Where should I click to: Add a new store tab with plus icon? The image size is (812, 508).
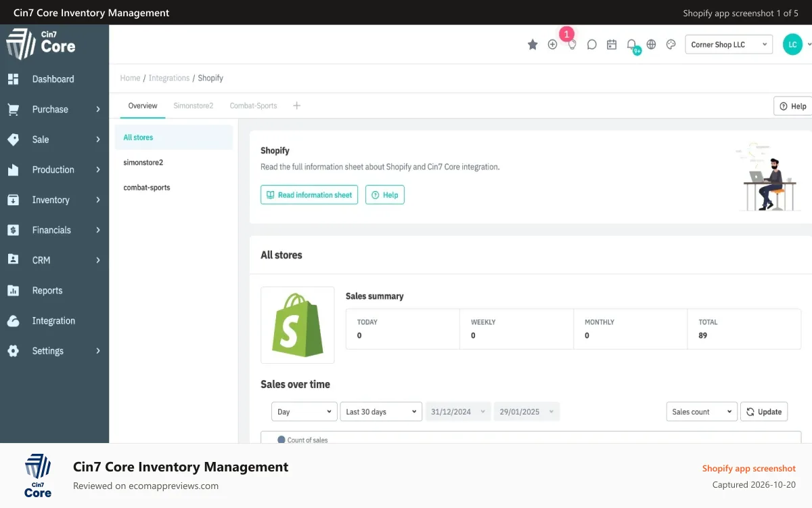pyautogui.click(x=296, y=106)
